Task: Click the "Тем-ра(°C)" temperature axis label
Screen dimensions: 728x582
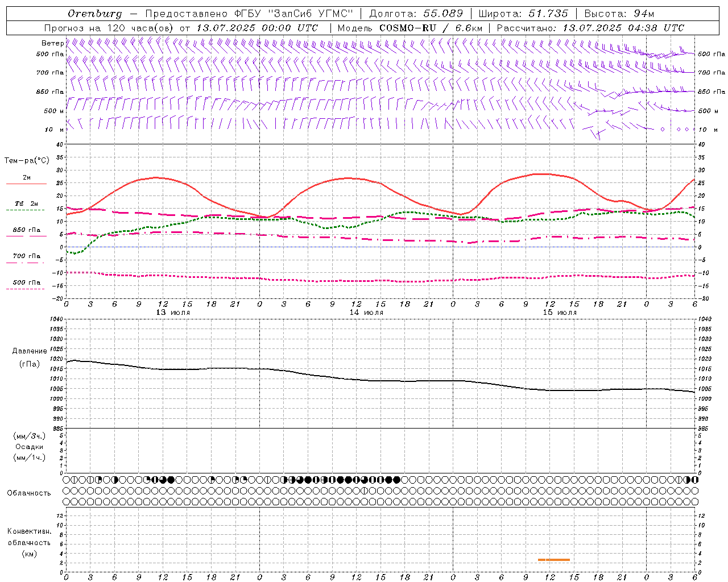Action: [27, 161]
